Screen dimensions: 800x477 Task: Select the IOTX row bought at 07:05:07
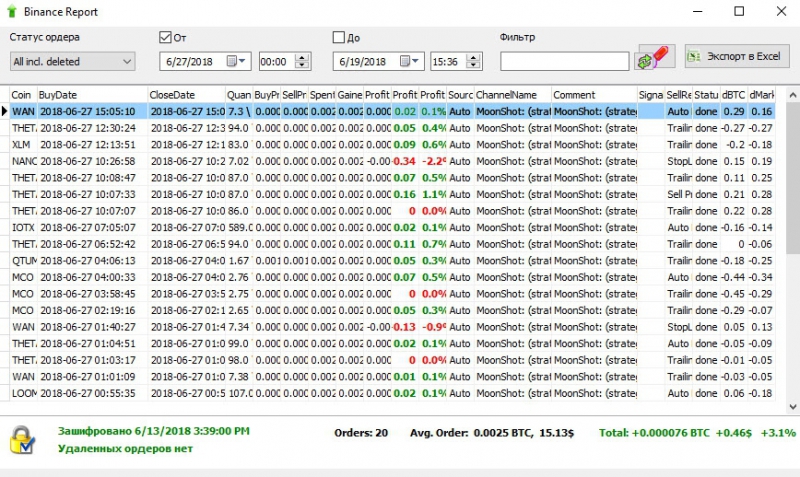(x=392, y=228)
